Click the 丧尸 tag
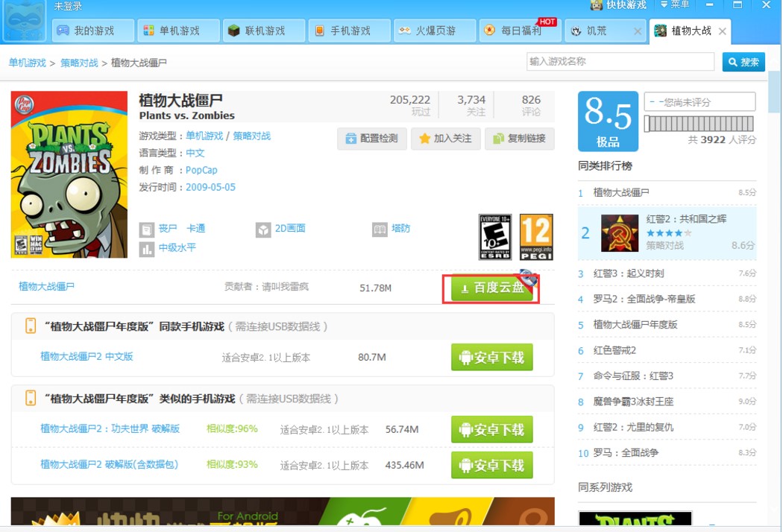Viewport: 783px width, 532px height. [168, 229]
